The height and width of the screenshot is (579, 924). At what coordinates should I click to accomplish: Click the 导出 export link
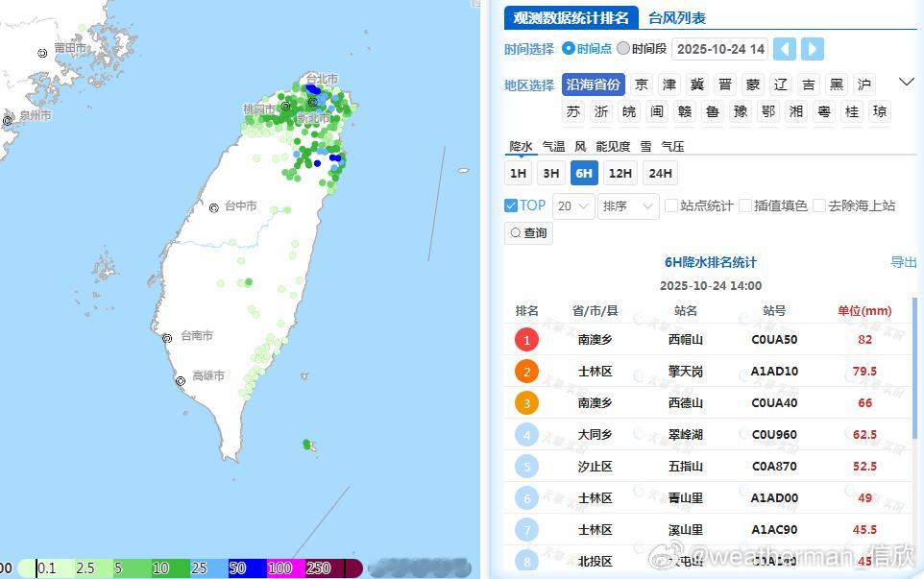click(x=904, y=262)
